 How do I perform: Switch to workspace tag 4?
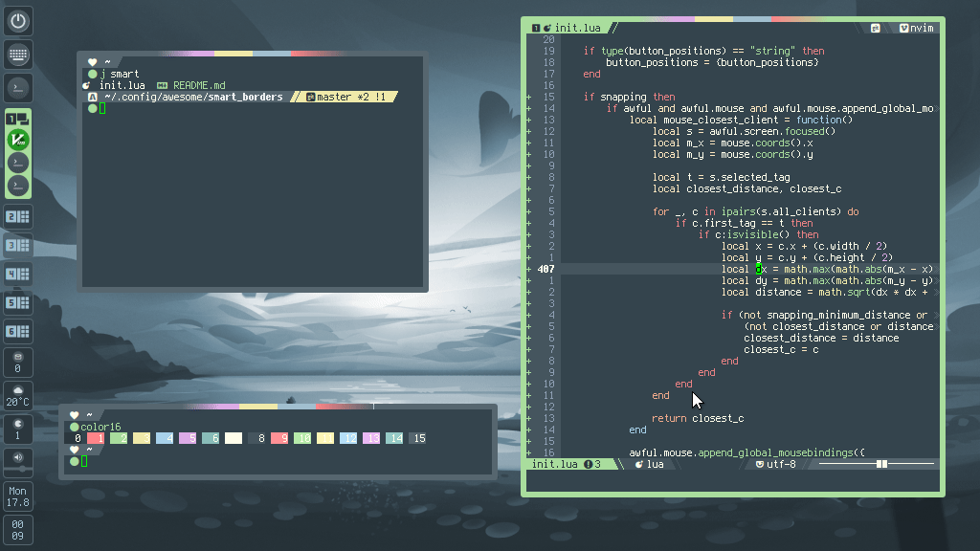[18, 275]
